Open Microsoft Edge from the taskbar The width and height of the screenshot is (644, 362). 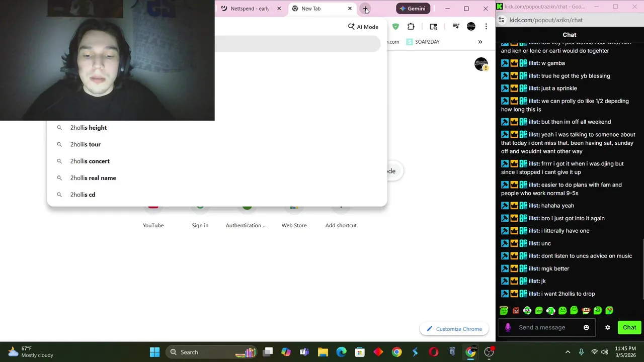(x=341, y=352)
